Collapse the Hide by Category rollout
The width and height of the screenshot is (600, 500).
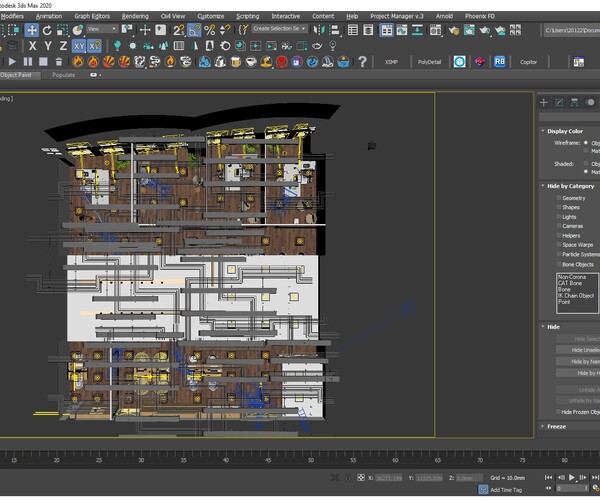click(570, 186)
